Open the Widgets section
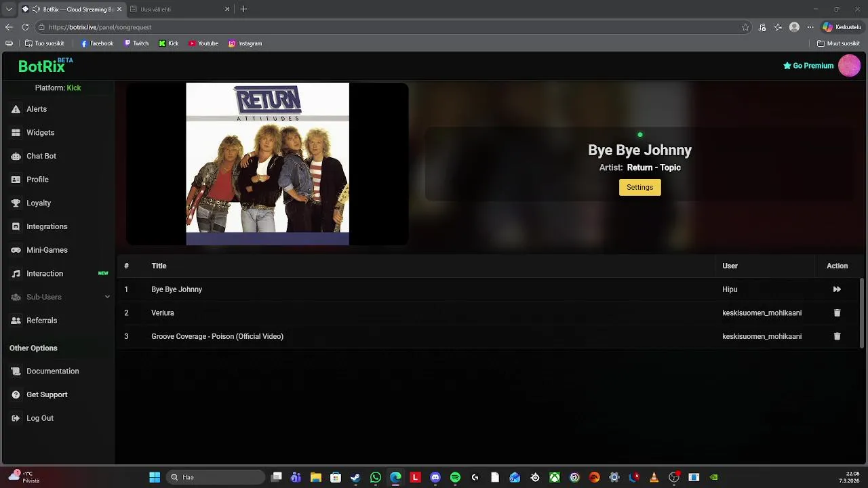 tap(40, 133)
